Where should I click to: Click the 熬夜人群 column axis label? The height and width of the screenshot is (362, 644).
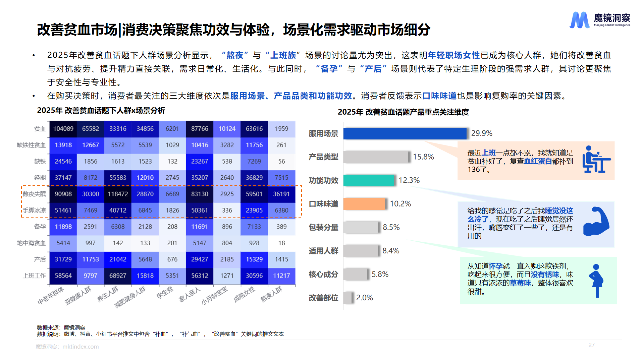(x=271, y=294)
